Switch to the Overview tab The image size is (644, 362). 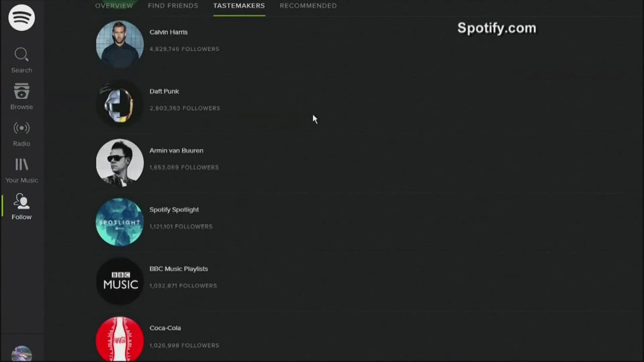pos(114,6)
